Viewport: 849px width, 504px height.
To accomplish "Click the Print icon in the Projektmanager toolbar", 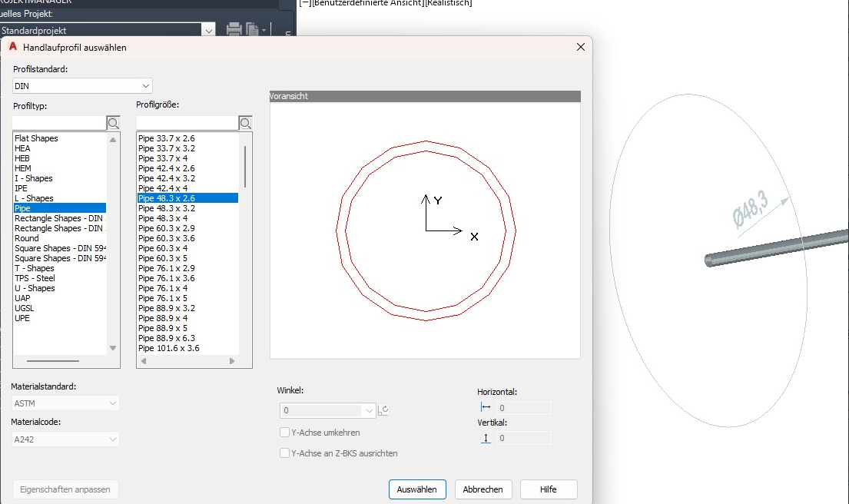I will 233,28.
